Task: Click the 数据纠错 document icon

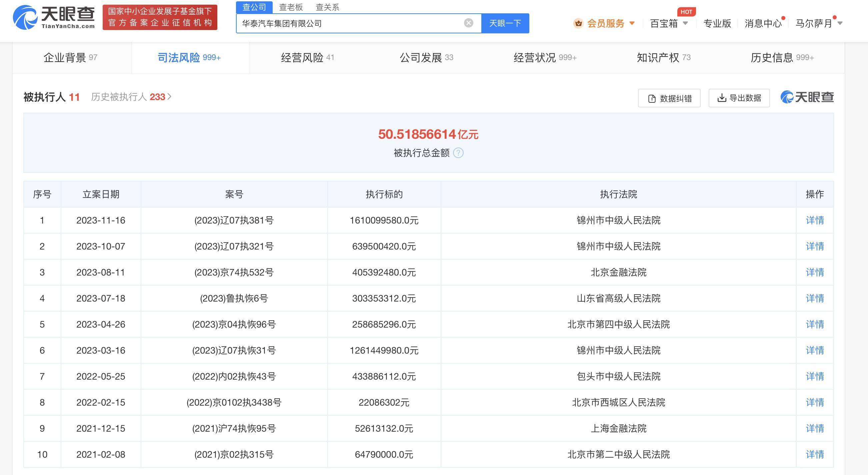Action: pyautogui.click(x=652, y=98)
